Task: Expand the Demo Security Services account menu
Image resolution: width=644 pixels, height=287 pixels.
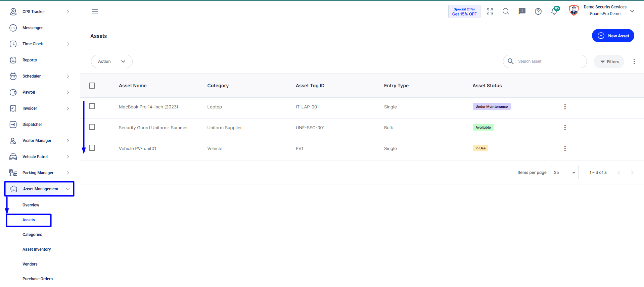Action: [x=632, y=11]
